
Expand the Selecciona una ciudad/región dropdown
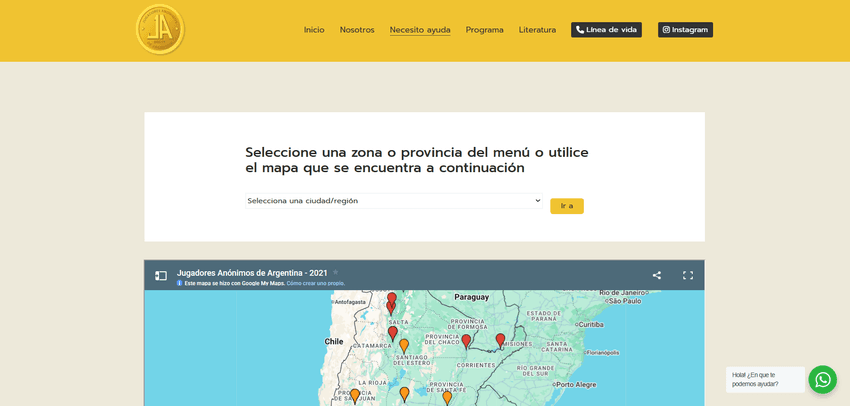[x=394, y=201]
